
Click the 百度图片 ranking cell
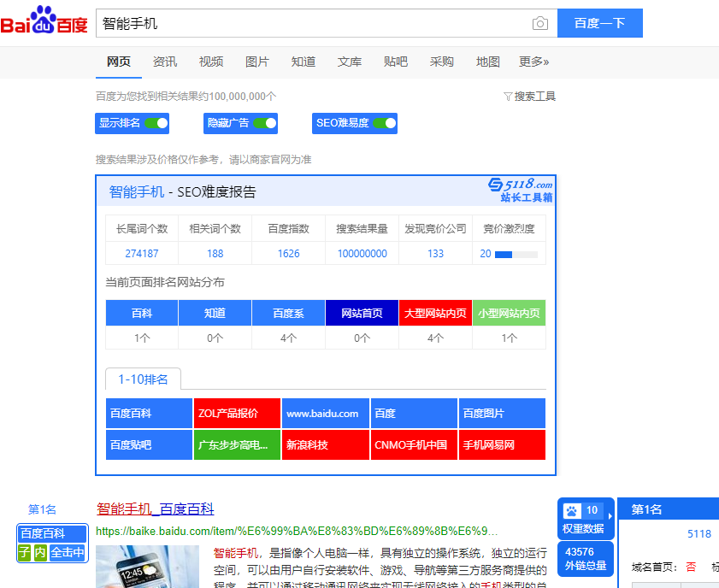coord(502,414)
